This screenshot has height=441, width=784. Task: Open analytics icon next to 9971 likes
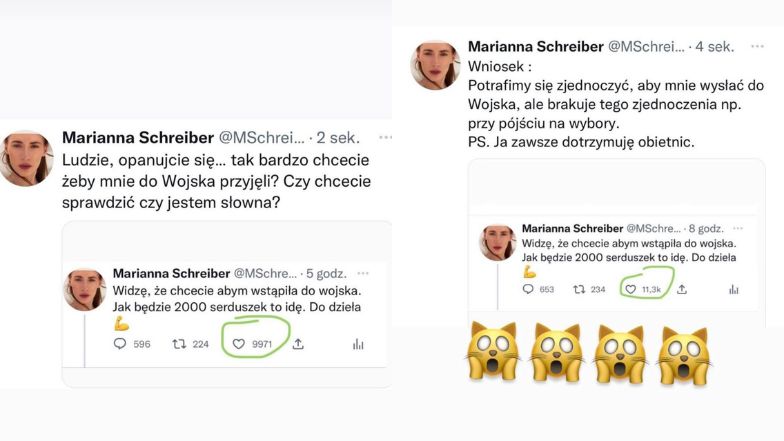[x=358, y=344]
